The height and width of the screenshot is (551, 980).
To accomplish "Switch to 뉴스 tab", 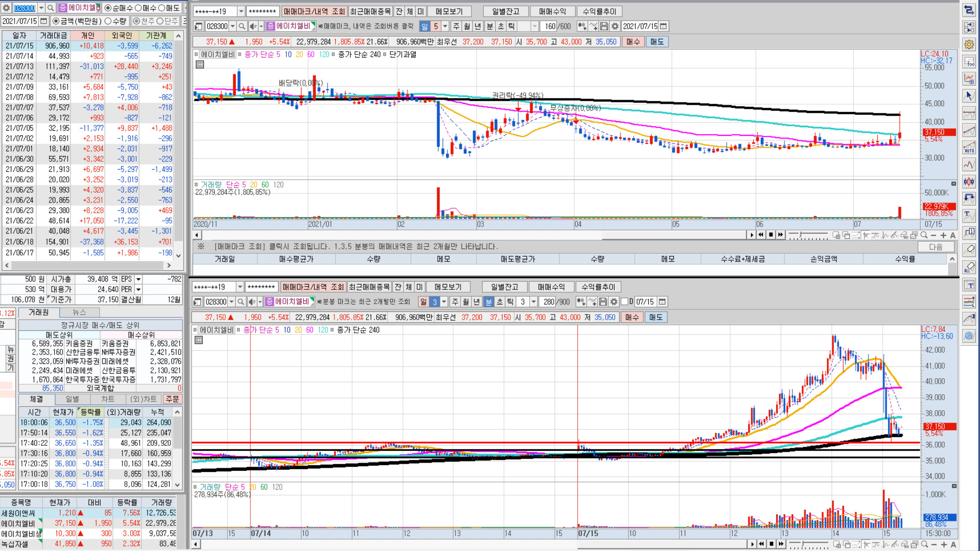I will [x=79, y=312].
